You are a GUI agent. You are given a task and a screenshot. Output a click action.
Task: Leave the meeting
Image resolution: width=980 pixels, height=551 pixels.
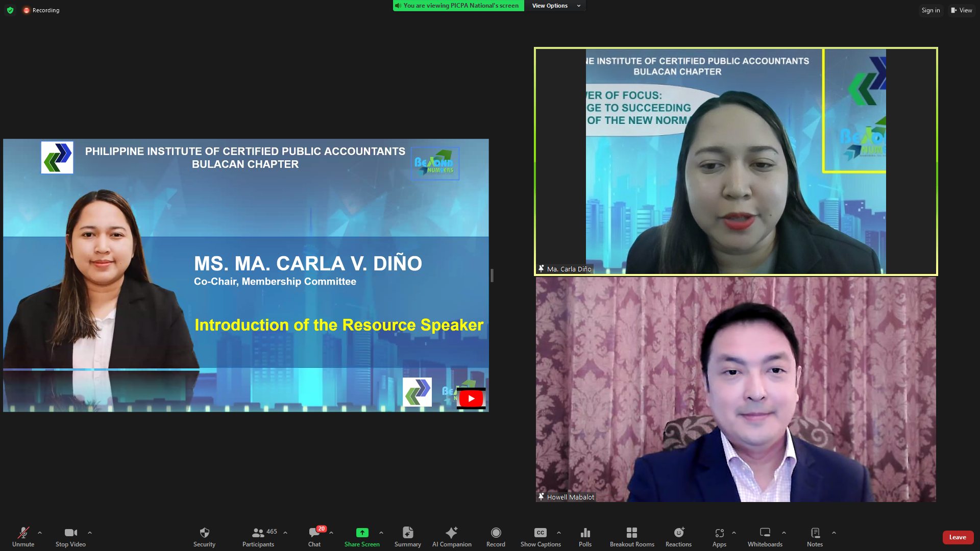958,537
